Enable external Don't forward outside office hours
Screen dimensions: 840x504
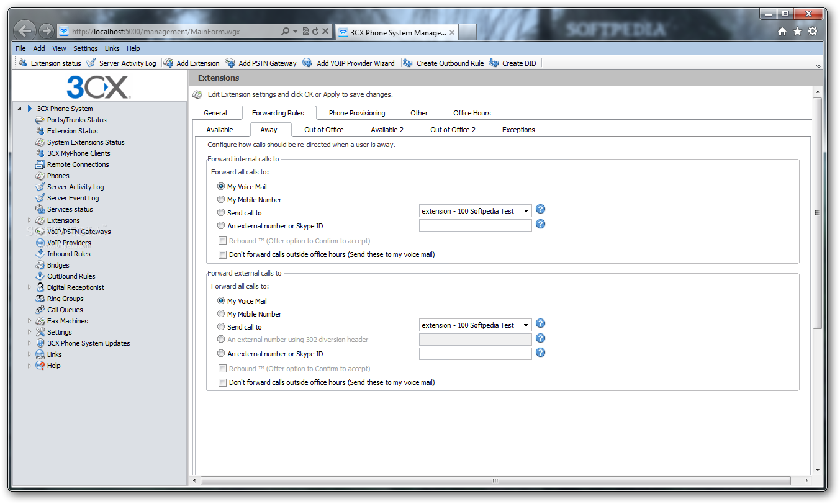(222, 382)
